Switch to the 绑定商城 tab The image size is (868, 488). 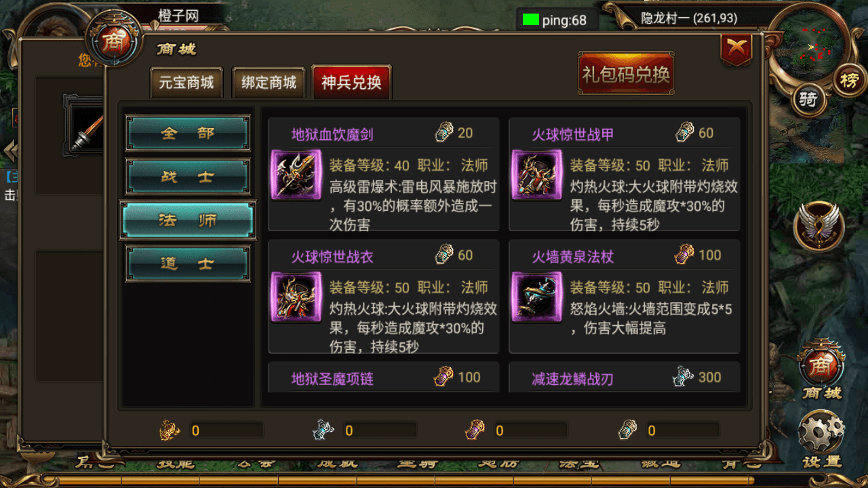[x=269, y=83]
